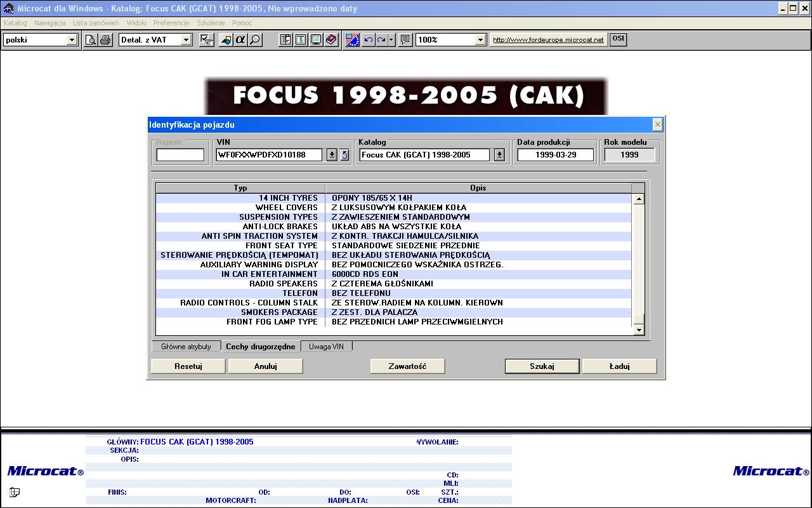812x508 pixels.
Task: Click the VIN input field
Action: [x=270, y=155]
